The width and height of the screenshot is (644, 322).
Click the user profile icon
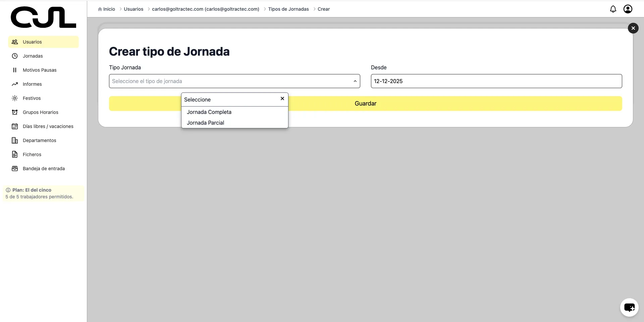click(628, 9)
